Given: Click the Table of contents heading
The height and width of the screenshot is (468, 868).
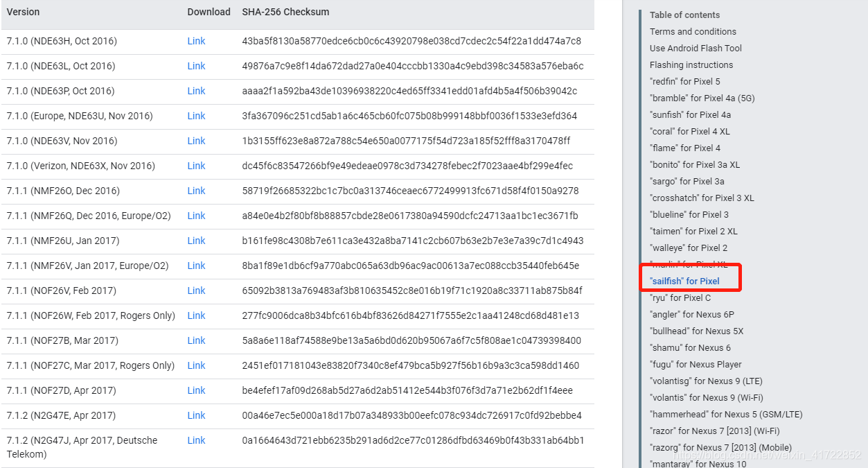Looking at the screenshot, I should [684, 15].
